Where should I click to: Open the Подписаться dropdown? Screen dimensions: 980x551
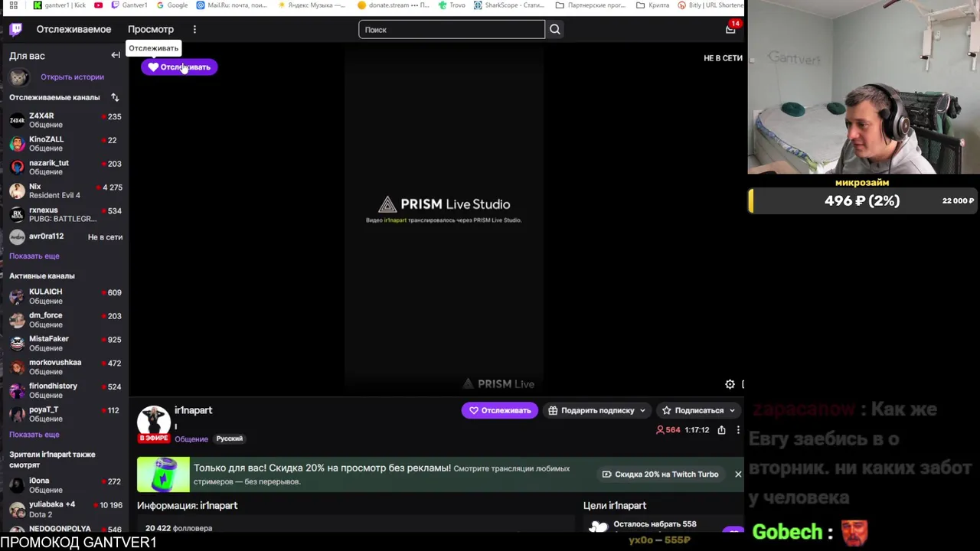pos(698,410)
